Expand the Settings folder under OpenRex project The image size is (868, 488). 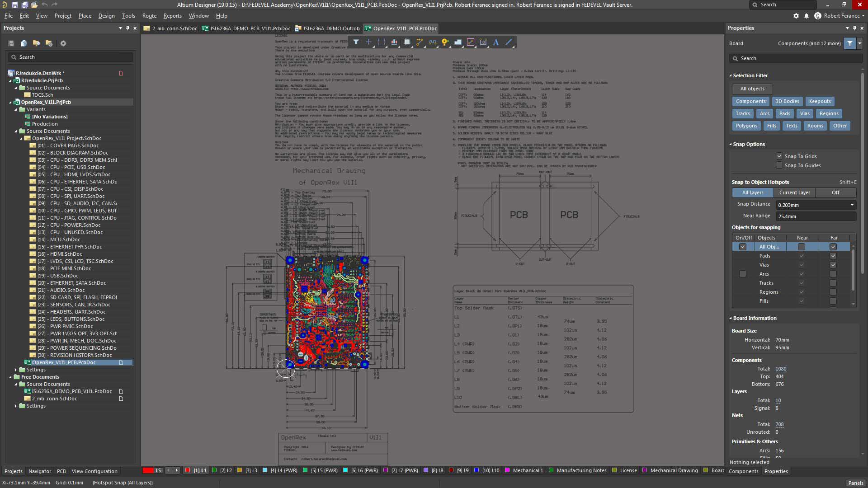point(16,370)
